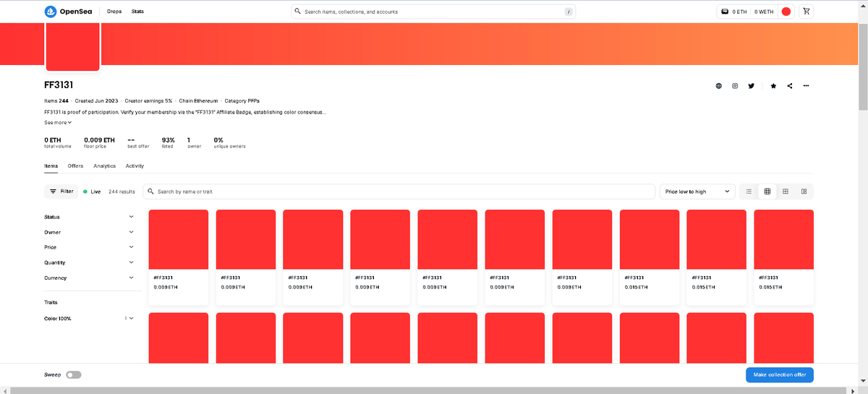
Task: Click the FF3131 collection title
Action: (x=59, y=85)
